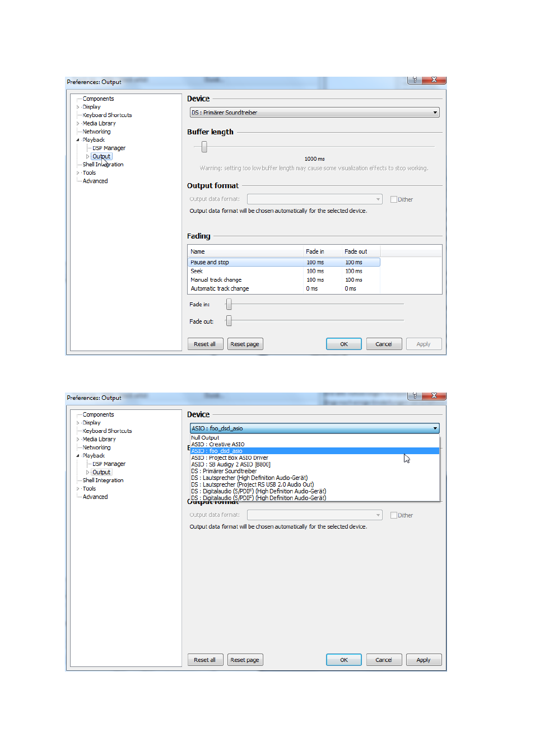This screenshot has width=535, height=756.
Task: Collapse Playback node in lower preferences tree
Action: [78, 456]
